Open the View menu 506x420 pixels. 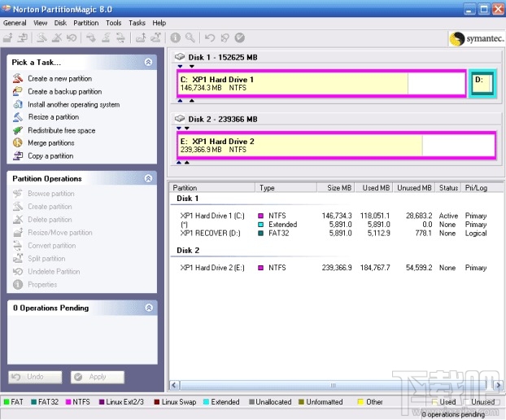[x=41, y=23]
